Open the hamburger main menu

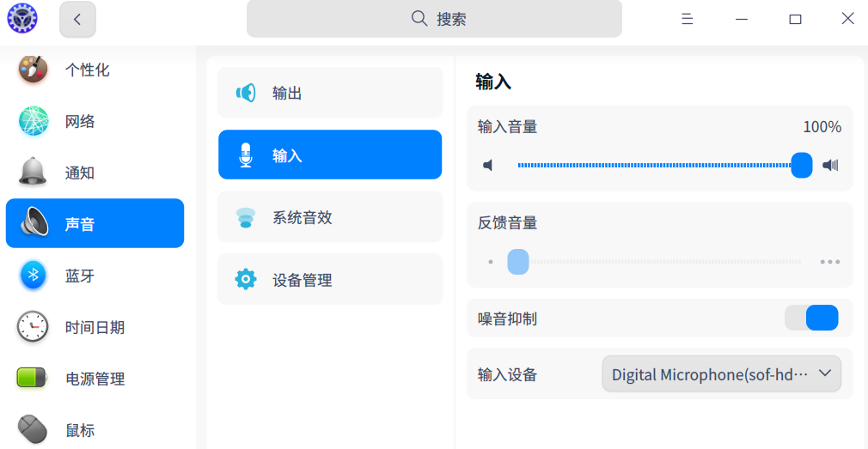coord(687,20)
